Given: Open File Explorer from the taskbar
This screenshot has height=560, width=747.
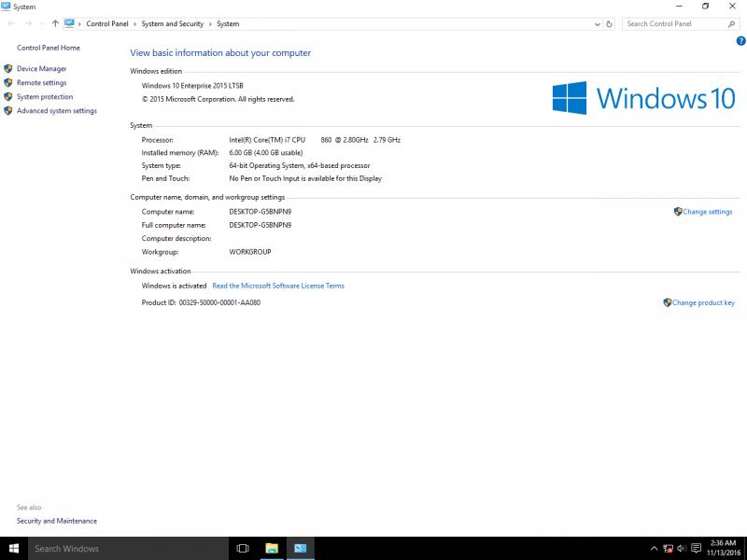Looking at the screenshot, I should tap(272, 549).
